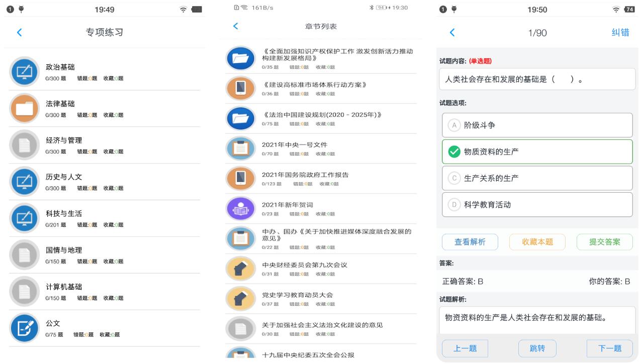Tap the 纠错 link
This screenshot has height=364, width=642.
[x=620, y=33]
